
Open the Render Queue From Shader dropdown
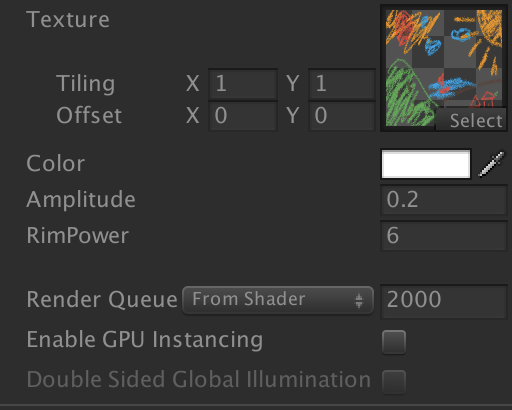[x=278, y=300]
